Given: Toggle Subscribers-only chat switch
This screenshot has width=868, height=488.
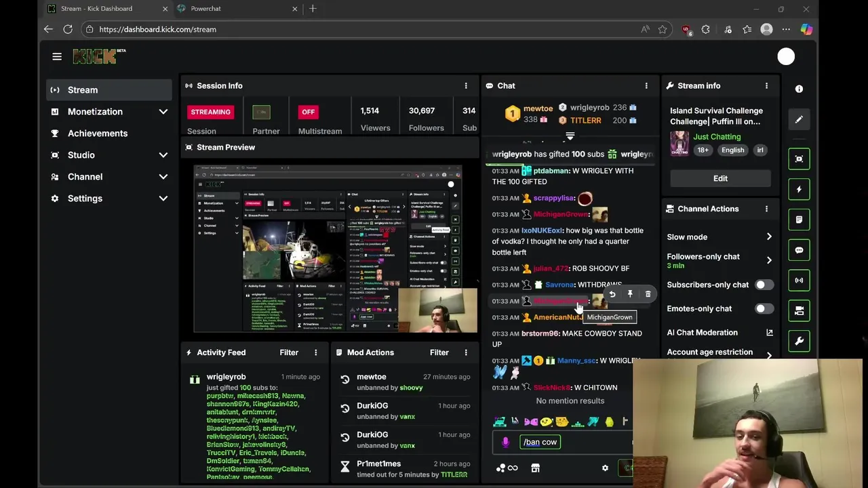Looking at the screenshot, I should [764, 285].
